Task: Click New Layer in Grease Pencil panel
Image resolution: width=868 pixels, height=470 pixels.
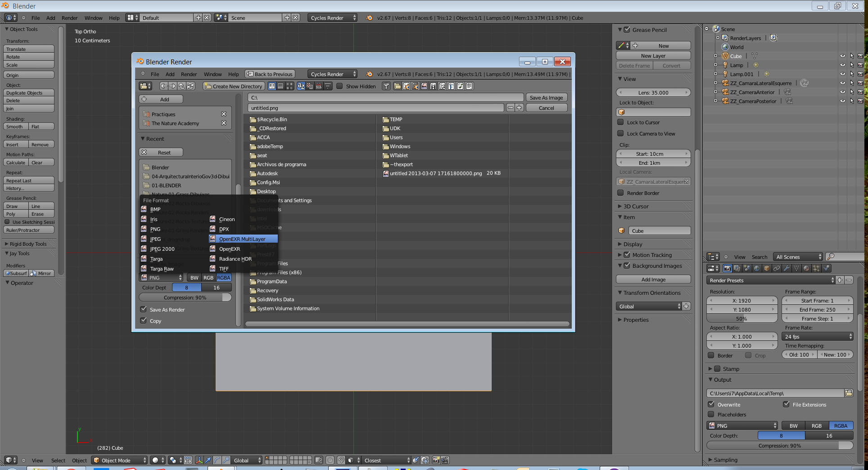Action: tap(653, 55)
